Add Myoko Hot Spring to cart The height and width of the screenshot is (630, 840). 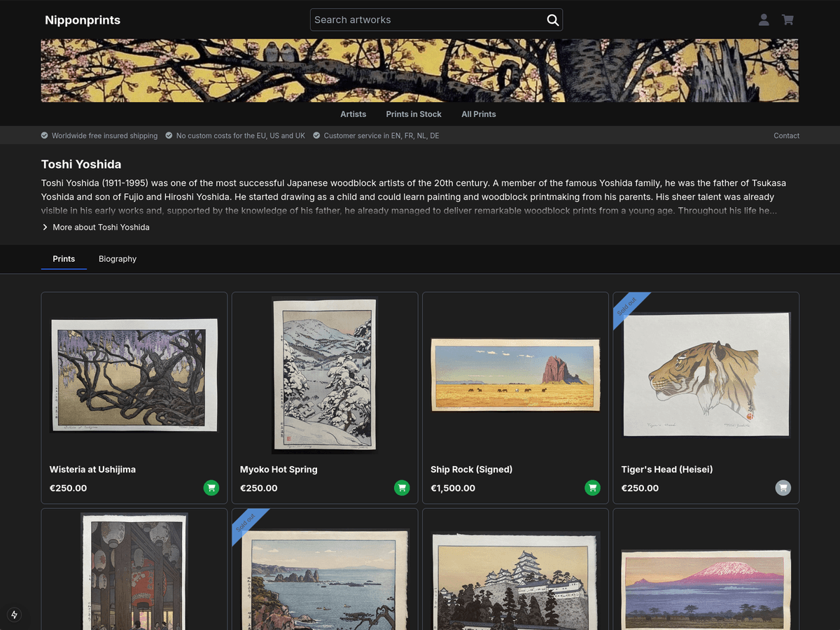coord(402,488)
